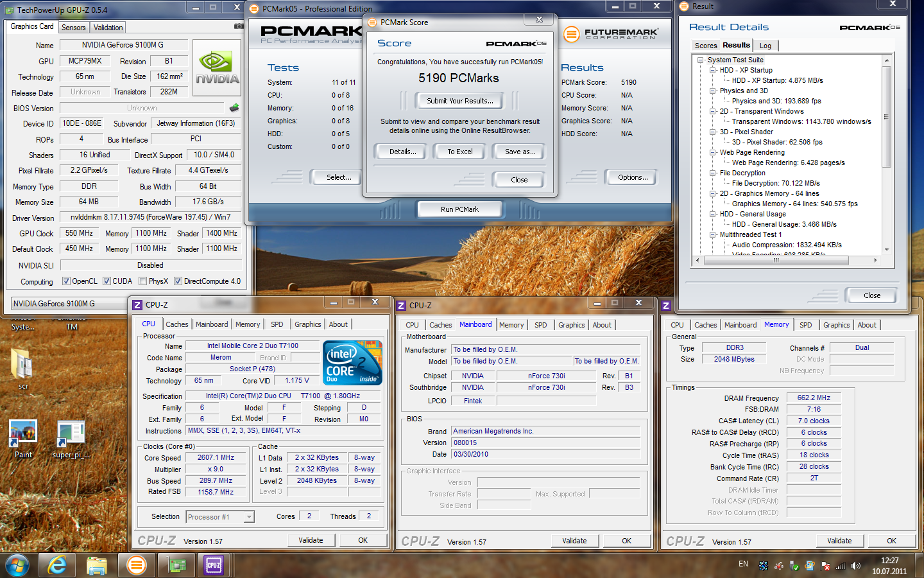Collapse the Multithreaded Test 1 node
The width and height of the screenshot is (924, 578).
(712, 235)
